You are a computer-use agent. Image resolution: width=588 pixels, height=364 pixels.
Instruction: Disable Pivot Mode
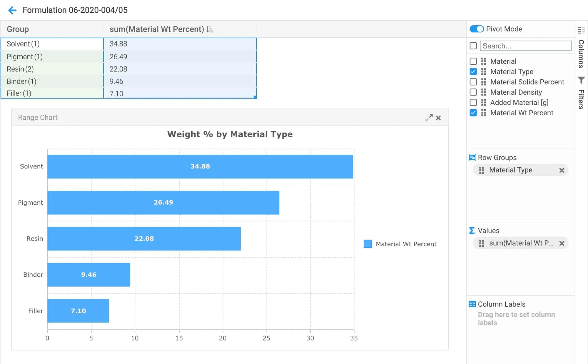477,29
